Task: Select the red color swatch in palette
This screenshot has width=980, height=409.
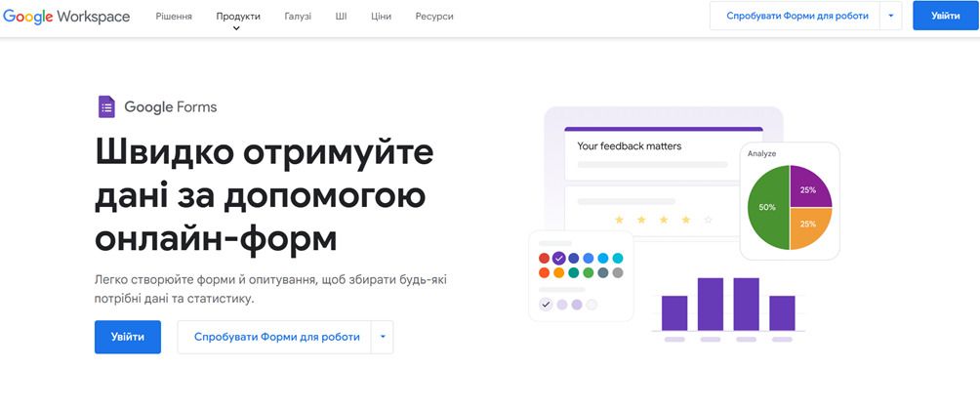Action: coord(545,259)
